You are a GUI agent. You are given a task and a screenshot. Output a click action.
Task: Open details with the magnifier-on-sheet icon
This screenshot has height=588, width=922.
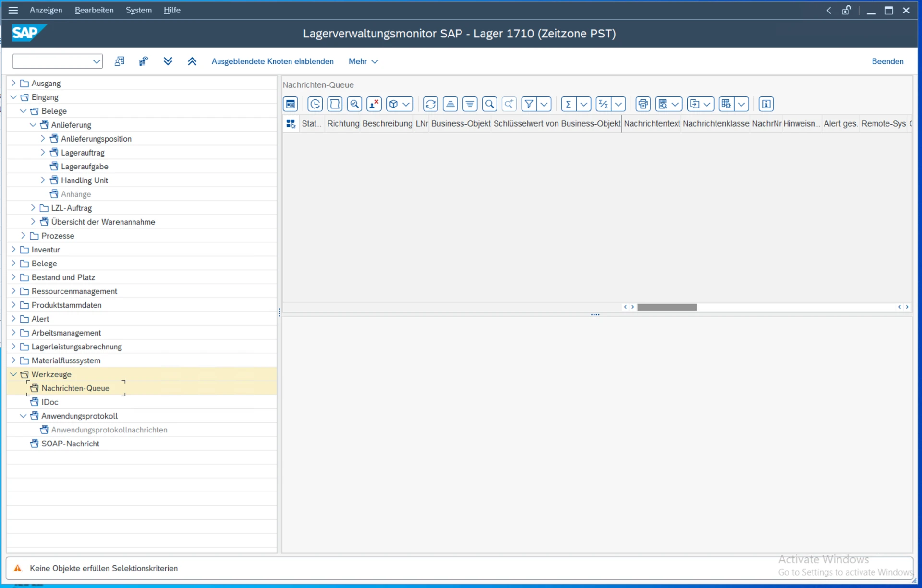pyautogui.click(x=354, y=104)
